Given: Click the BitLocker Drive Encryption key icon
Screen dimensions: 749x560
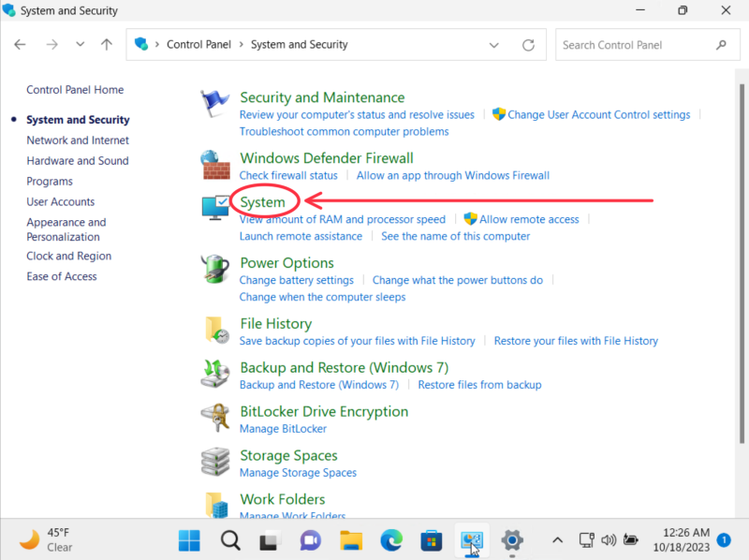Looking at the screenshot, I should point(214,418).
